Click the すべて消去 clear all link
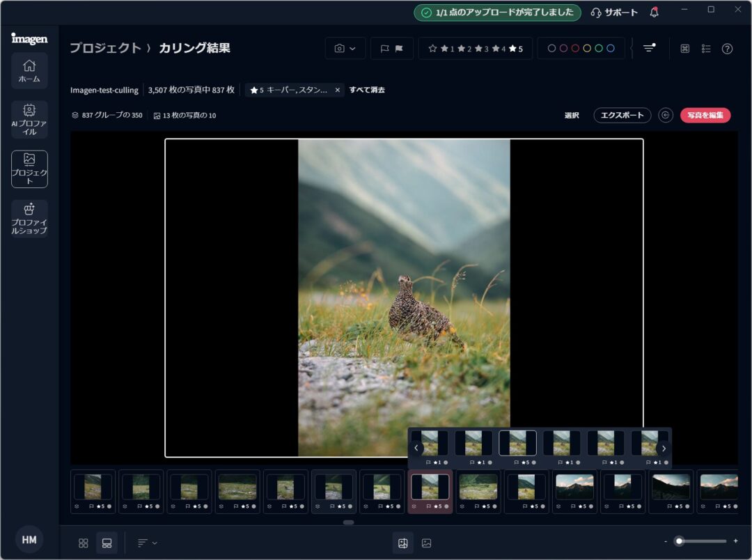 367,90
